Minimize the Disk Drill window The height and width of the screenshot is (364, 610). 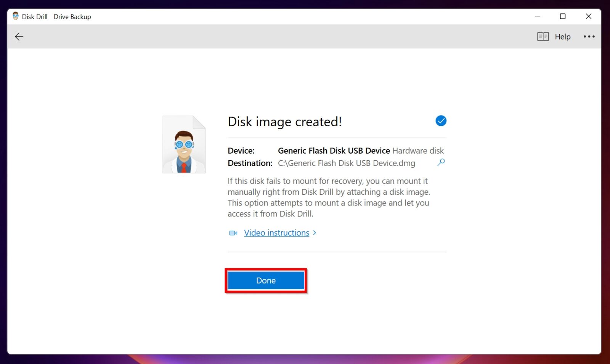pos(538,16)
